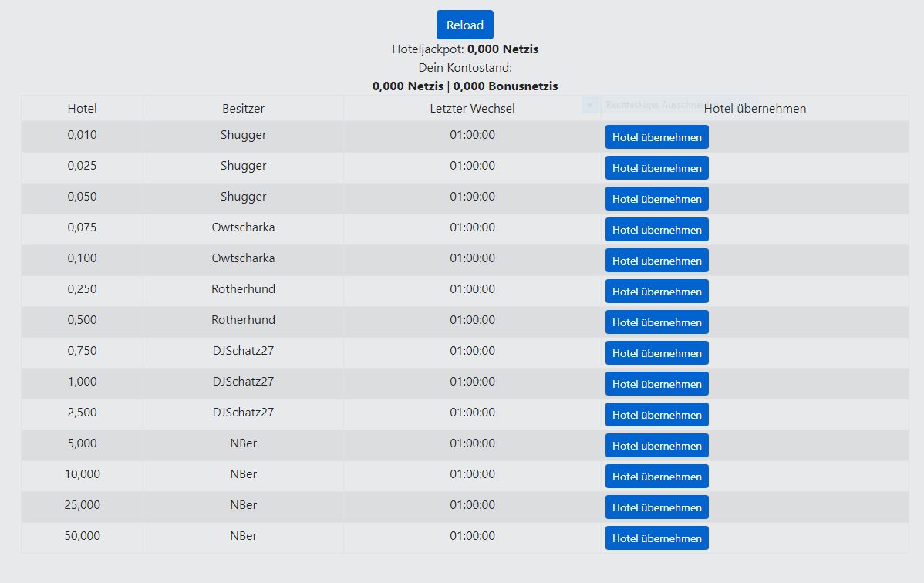This screenshot has height=583, width=924.
Task: Select the hotel value 0,100
Action: [82, 258]
